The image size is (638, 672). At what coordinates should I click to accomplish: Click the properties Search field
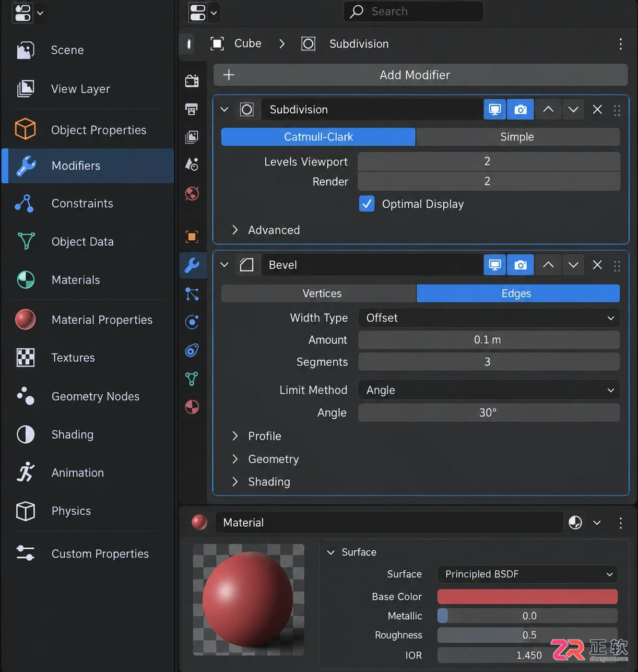(x=413, y=11)
